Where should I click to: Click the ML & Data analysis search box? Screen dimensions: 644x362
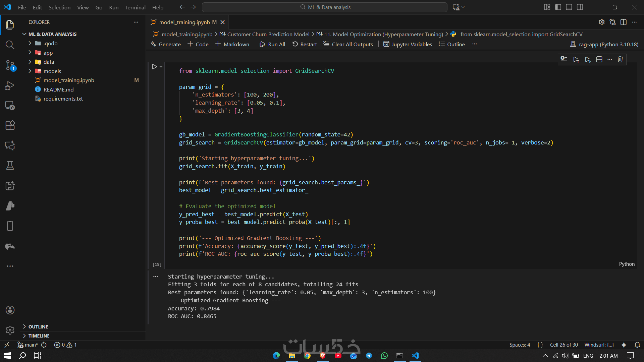pyautogui.click(x=324, y=7)
